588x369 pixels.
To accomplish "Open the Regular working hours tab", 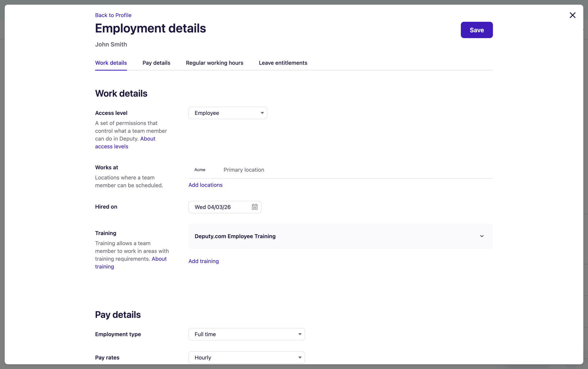I will tap(214, 63).
